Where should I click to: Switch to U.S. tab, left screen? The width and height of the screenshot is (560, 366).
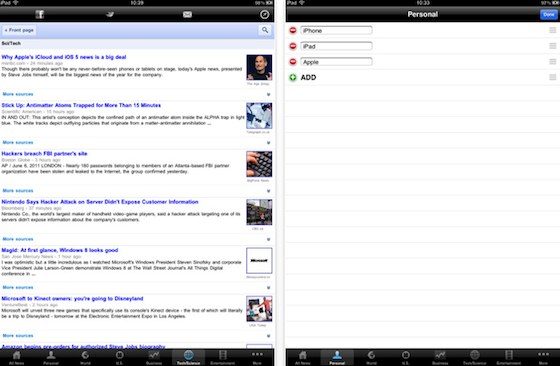point(120,357)
